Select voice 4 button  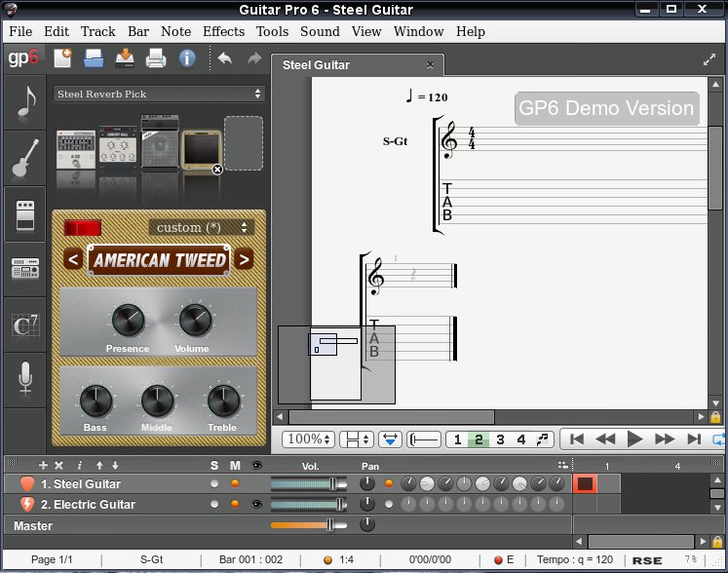click(x=521, y=439)
